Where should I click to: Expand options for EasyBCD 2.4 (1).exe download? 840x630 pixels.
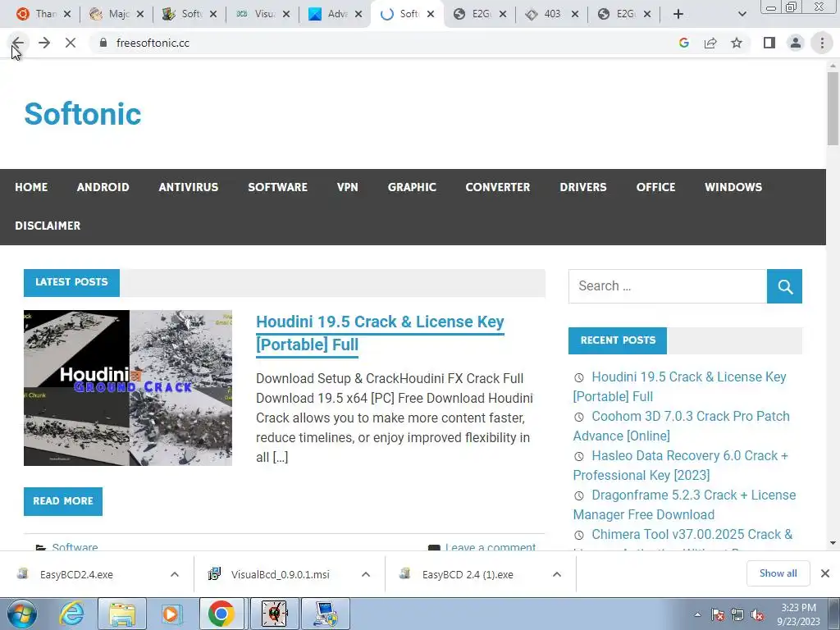coord(557,574)
